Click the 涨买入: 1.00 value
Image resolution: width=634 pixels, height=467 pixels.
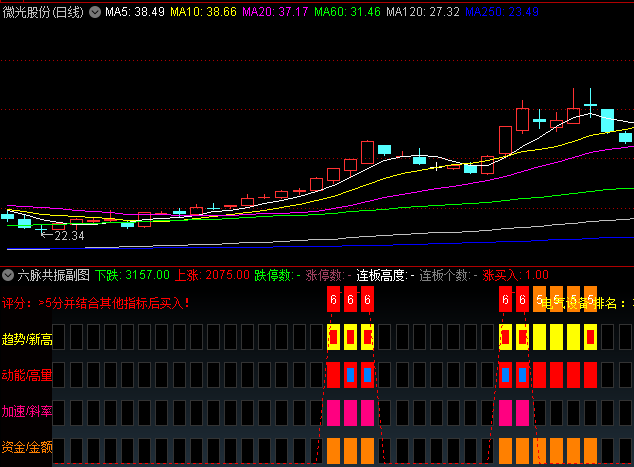coord(515,275)
